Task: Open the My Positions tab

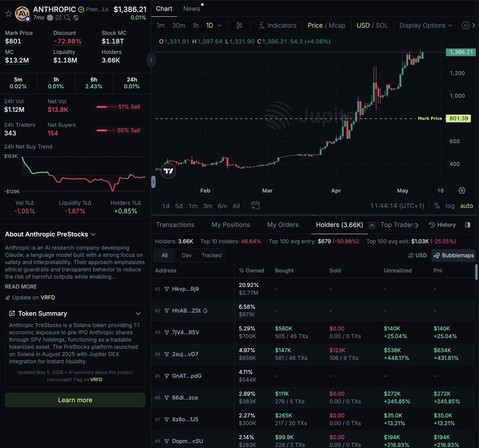Action: (x=231, y=225)
